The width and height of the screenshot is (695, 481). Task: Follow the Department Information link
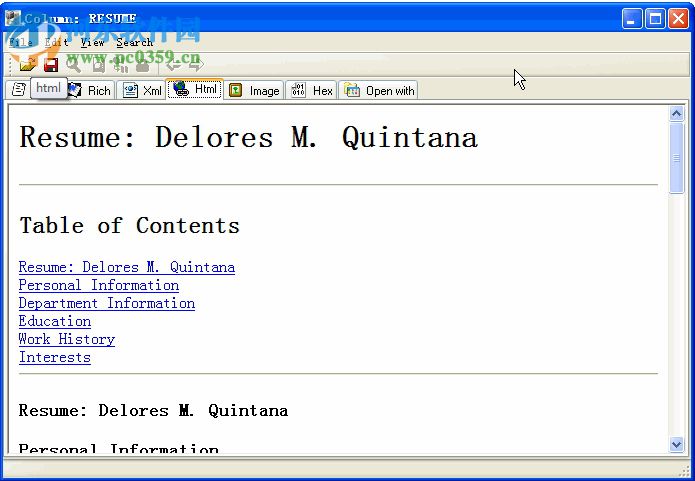click(107, 303)
